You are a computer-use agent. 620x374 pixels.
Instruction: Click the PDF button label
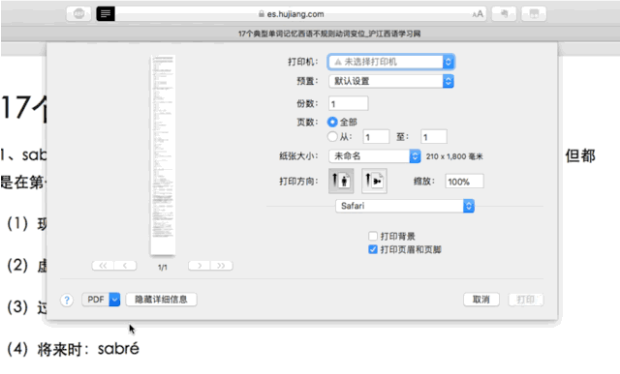pos(96,300)
